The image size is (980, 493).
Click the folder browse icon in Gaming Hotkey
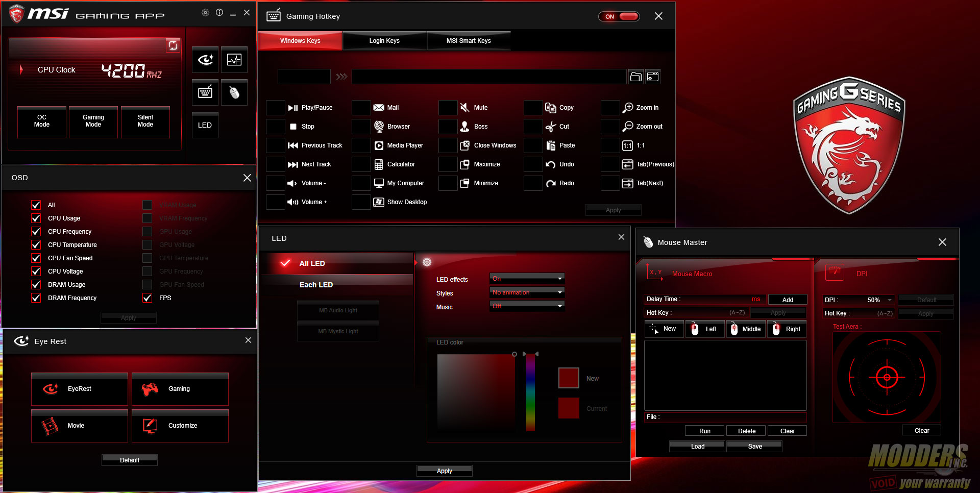coord(636,77)
